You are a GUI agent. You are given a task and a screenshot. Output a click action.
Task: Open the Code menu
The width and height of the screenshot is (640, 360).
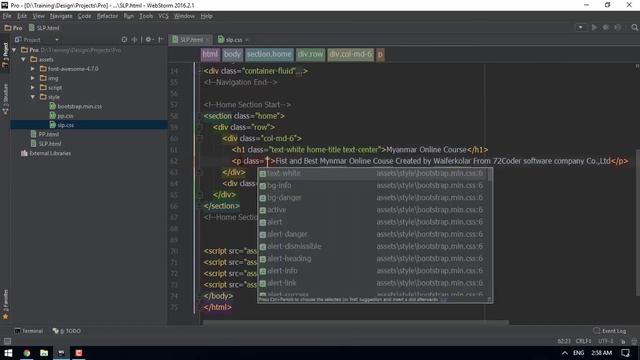(x=84, y=16)
